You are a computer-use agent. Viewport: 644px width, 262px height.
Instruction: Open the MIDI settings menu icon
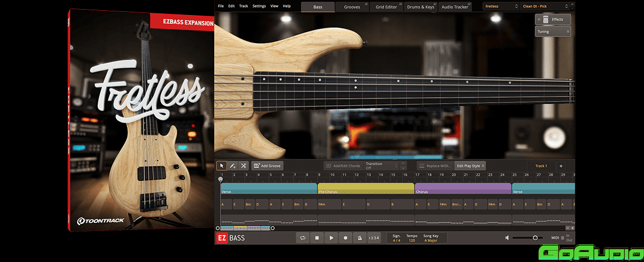click(562, 238)
